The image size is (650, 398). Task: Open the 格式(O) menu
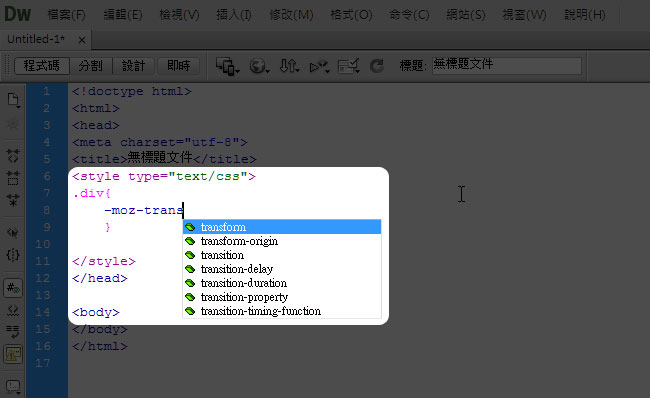click(x=351, y=15)
